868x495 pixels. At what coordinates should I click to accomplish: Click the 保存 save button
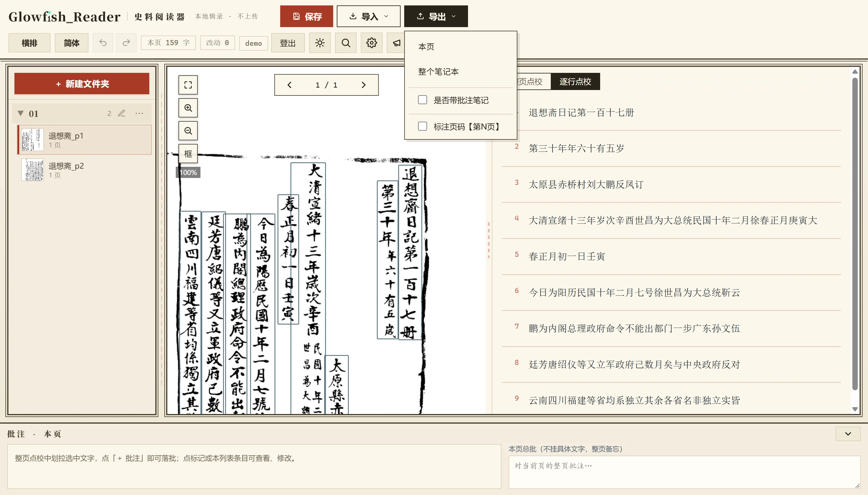coord(306,16)
